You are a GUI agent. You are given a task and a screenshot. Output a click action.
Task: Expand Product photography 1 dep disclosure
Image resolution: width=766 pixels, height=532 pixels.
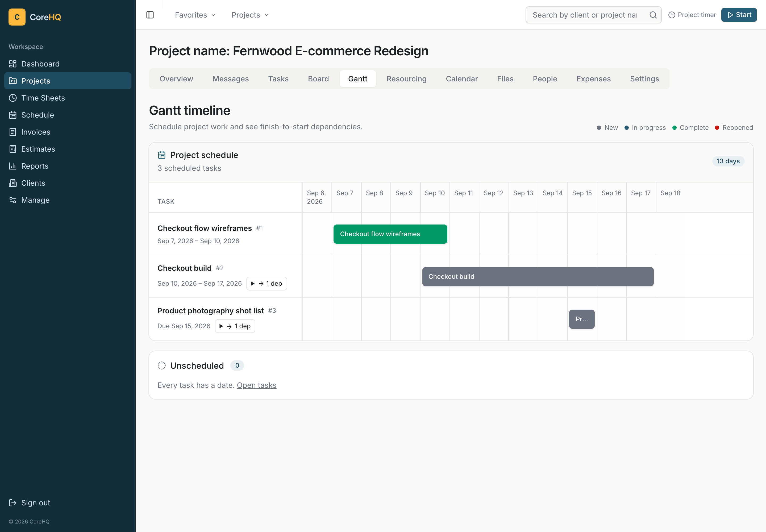click(235, 326)
